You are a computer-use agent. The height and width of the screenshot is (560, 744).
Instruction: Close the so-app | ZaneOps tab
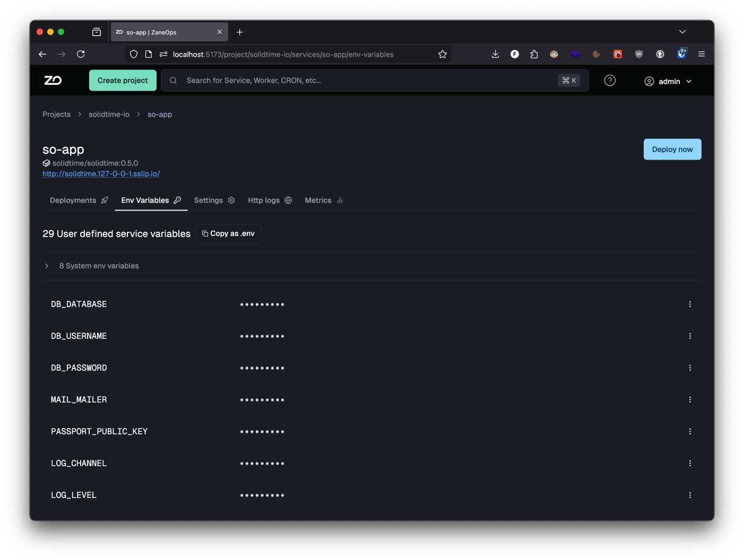point(220,32)
